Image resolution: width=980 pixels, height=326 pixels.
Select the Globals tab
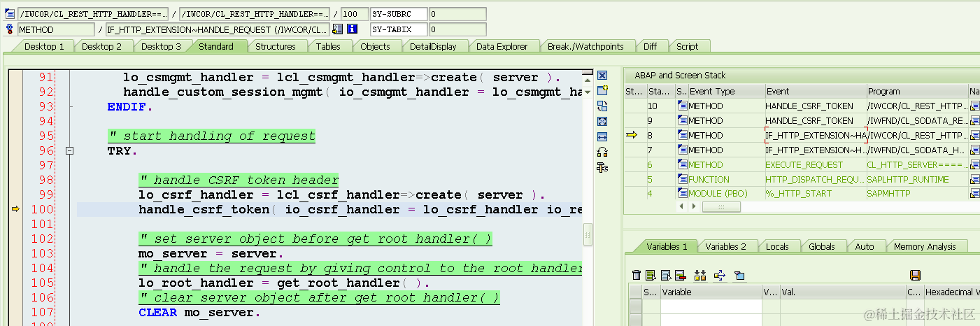click(x=821, y=246)
